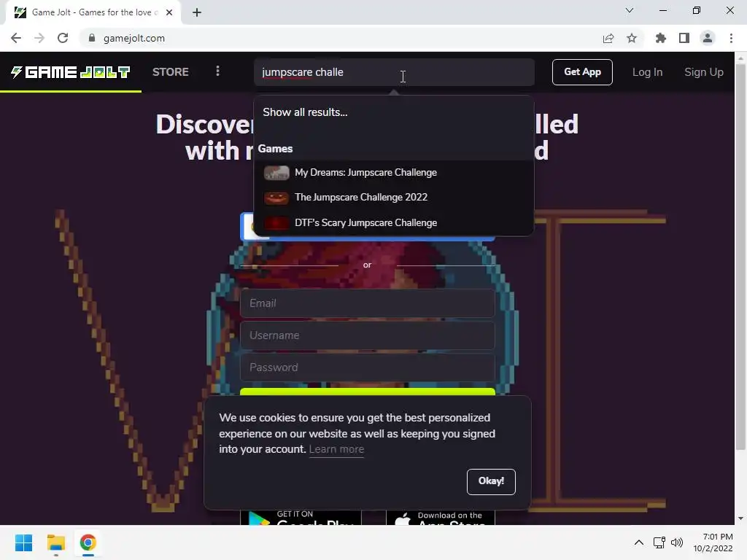Screen dimensions: 747x560
Task: Show hidden system tray icons
Action: [639, 542]
